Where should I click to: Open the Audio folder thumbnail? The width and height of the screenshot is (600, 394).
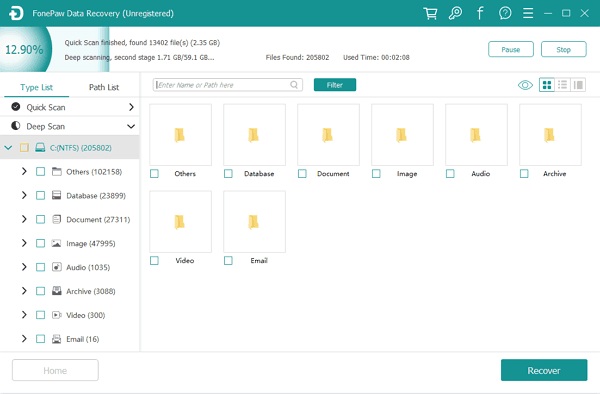point(476,135)
